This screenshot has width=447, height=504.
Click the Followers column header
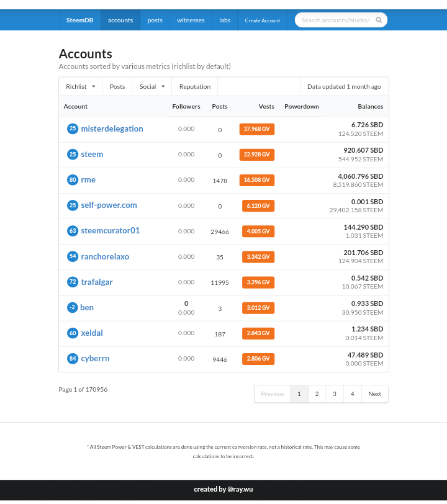pos(186,106)
